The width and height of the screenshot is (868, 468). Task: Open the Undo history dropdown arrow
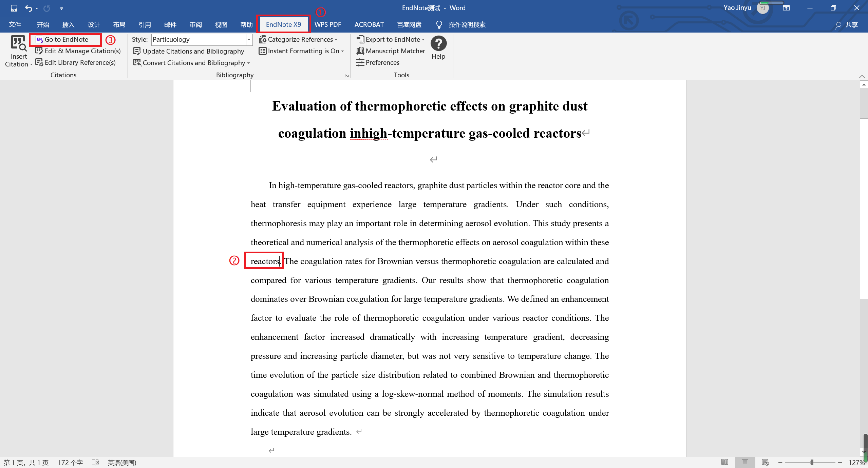pyautogui.click(x=37, y=8)
